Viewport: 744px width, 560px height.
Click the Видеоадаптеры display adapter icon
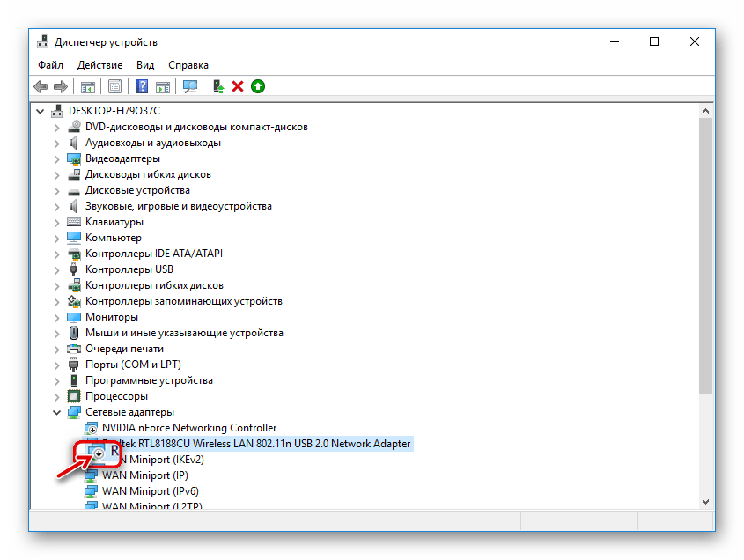click(x=74, y=158)
